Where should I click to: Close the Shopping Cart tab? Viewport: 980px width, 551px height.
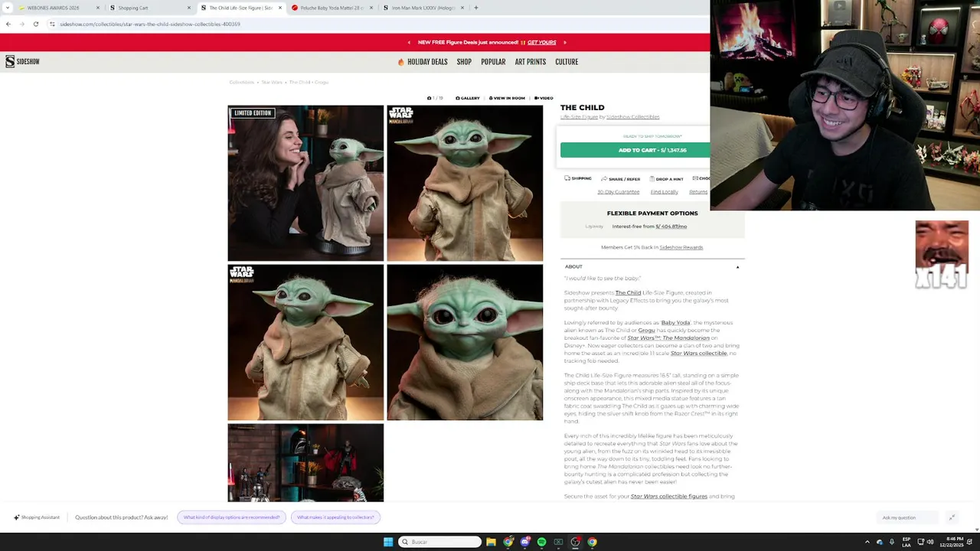coord(189,8)
